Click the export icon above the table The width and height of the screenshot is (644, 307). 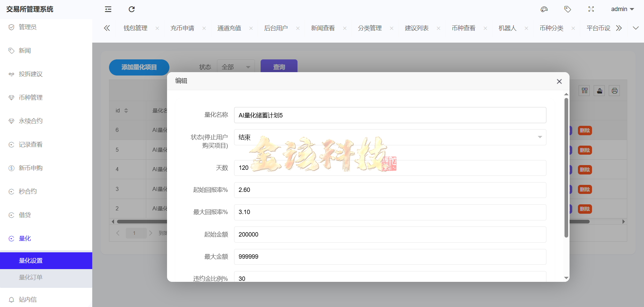(599, 90)
